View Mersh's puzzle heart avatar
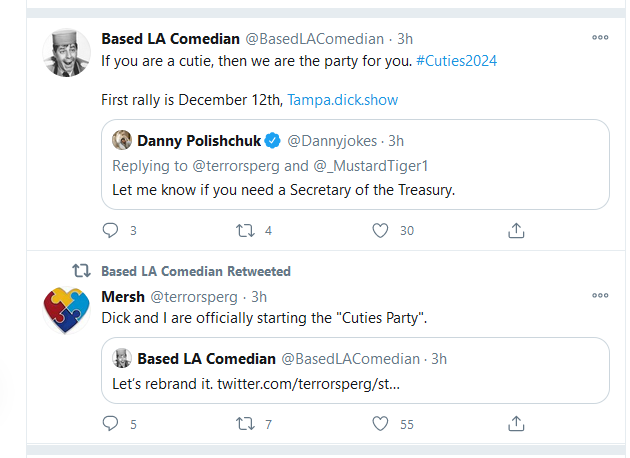 coord(66,310)
